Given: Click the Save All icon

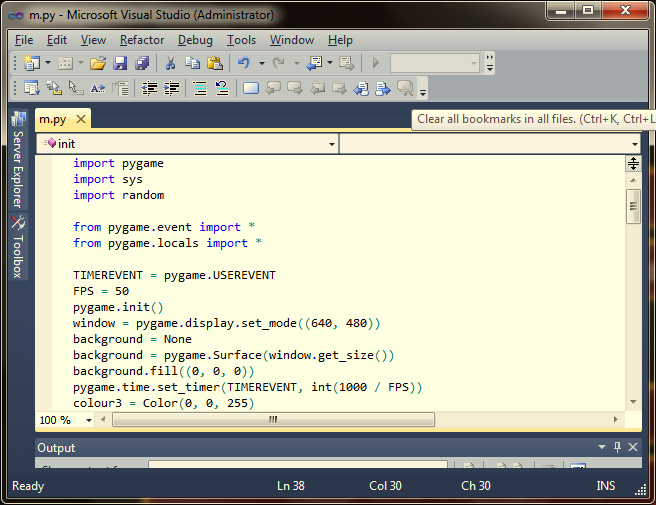Looking at the screenshot, I should click(x=142, y=63).
